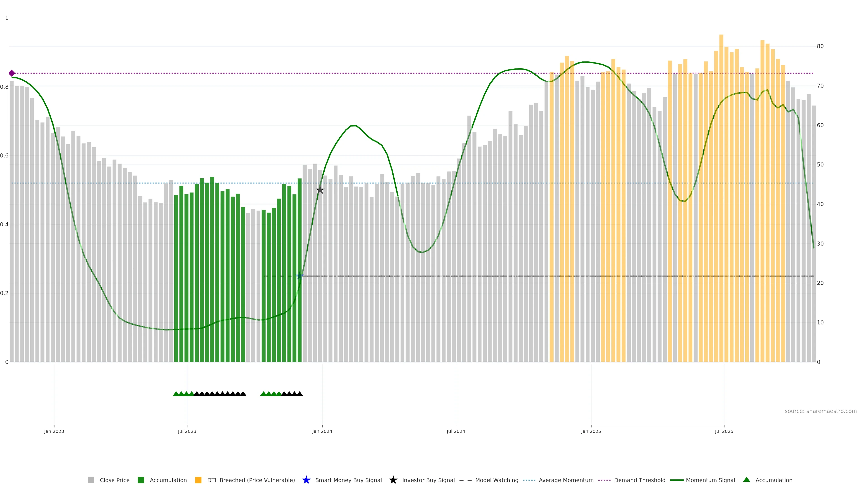Click the purple diamond Demand Threshold marker
This screenshot has width=868, height=488.
tap(12, 73)
